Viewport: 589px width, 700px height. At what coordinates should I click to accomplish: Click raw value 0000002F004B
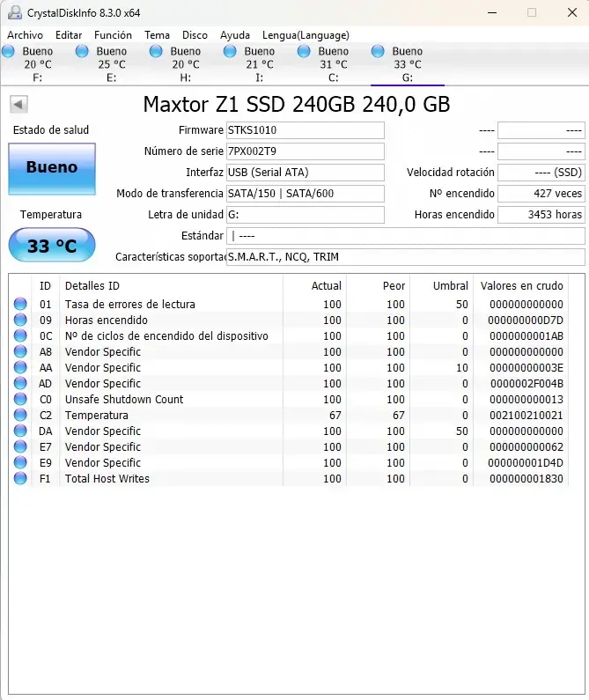pos(526,384)
